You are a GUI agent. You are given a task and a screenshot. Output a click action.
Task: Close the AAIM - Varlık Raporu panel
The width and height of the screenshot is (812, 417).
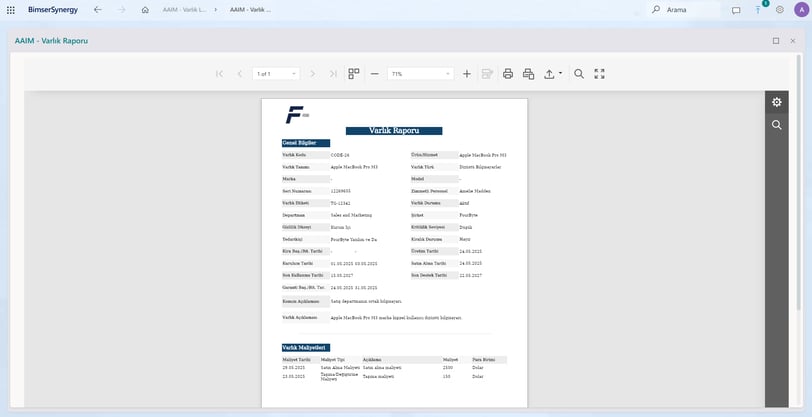click(792, 41)
